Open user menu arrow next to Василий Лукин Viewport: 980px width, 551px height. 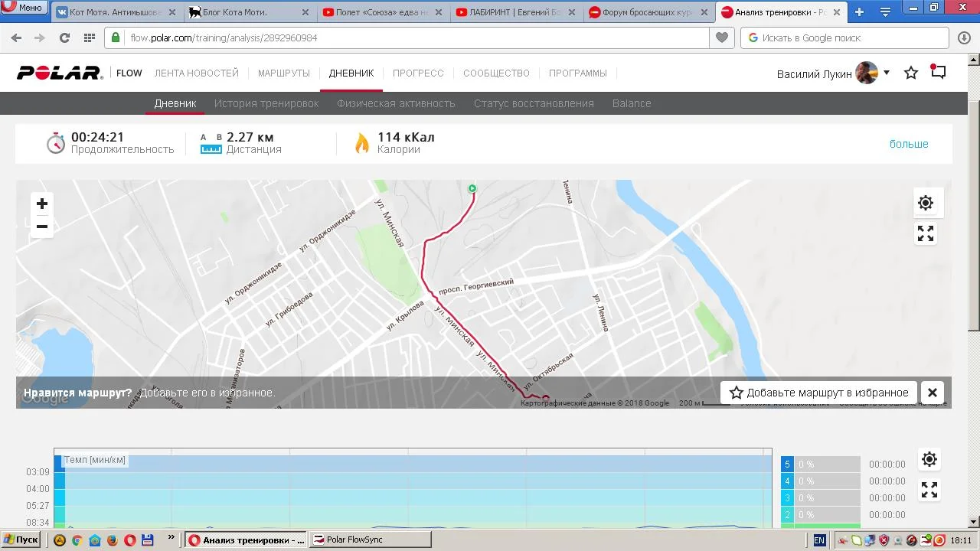click(x=887, y=73)
